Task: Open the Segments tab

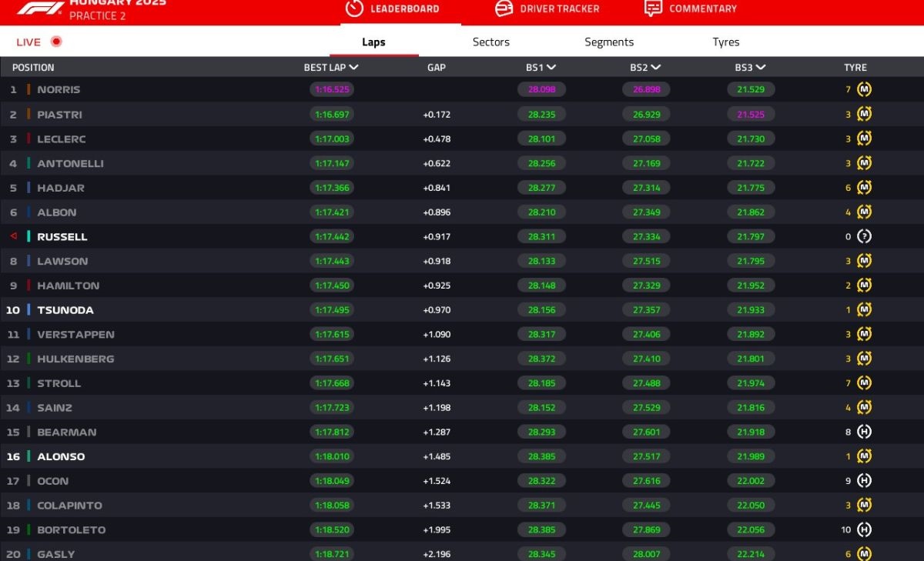Action: click(x=608, y=42)
